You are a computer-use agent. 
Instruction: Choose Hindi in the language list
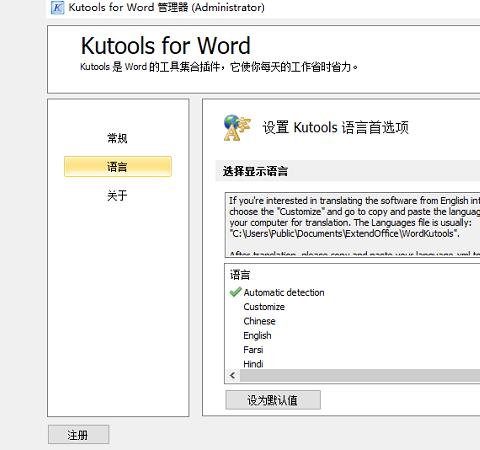click(x=253, y=364)
